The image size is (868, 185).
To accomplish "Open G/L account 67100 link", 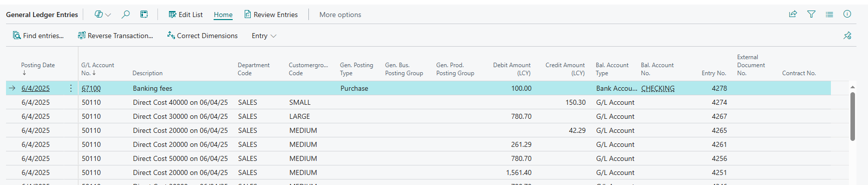I will coord(91,88).
